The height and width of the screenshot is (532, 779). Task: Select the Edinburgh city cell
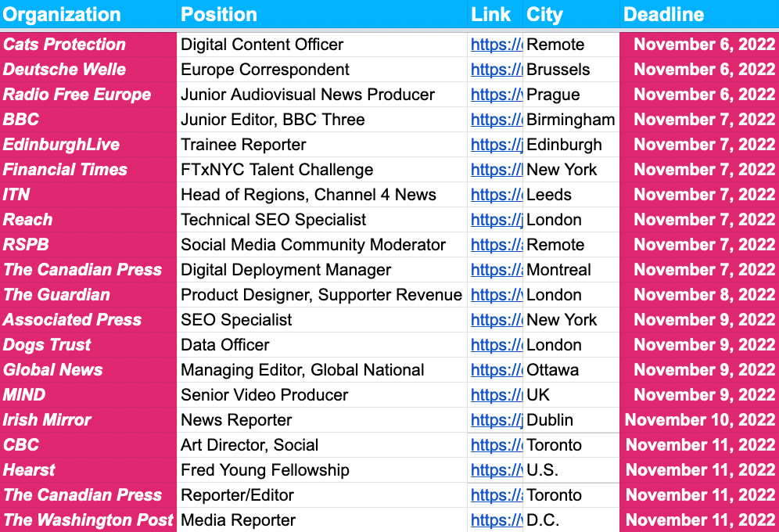571,145
